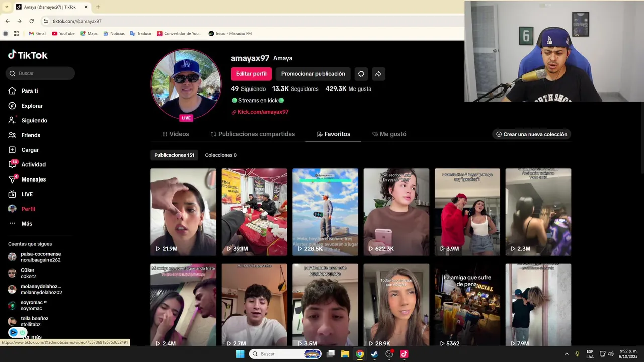Open Steam from the taskbar
Viewport: 644px width, 362px height.
pos(374,354)
